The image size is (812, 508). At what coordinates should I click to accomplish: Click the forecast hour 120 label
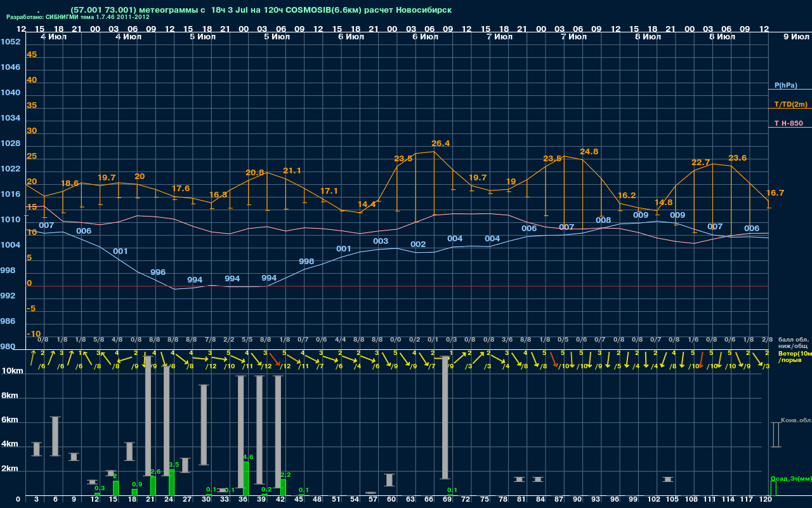point(765,500)
